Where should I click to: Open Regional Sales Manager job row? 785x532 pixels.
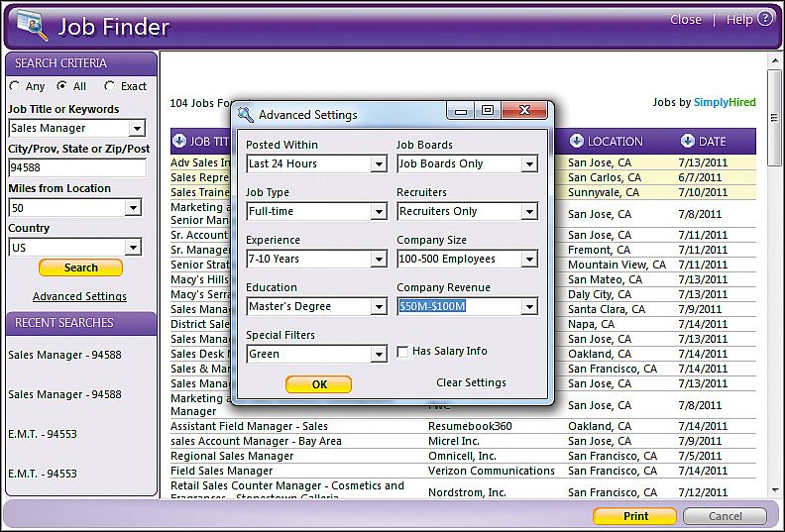pos(232,456)
